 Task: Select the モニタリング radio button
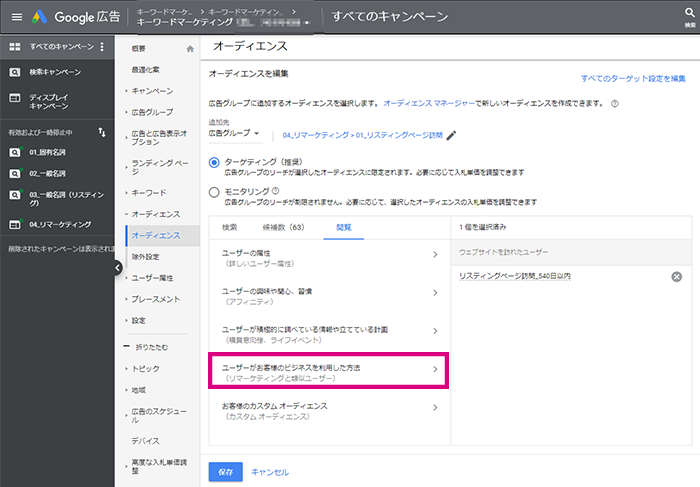click(214, 192)
